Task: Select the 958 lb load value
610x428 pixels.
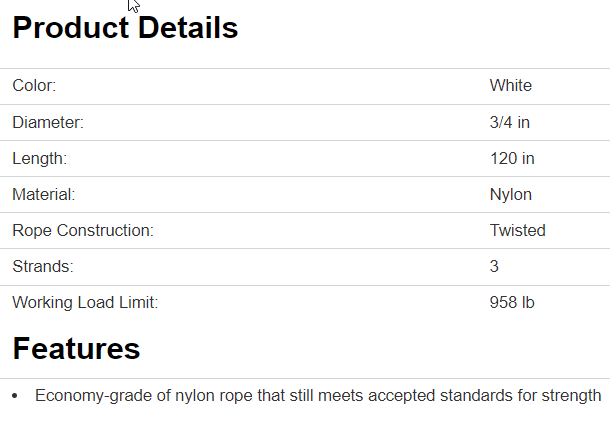Action: (512, 302)
